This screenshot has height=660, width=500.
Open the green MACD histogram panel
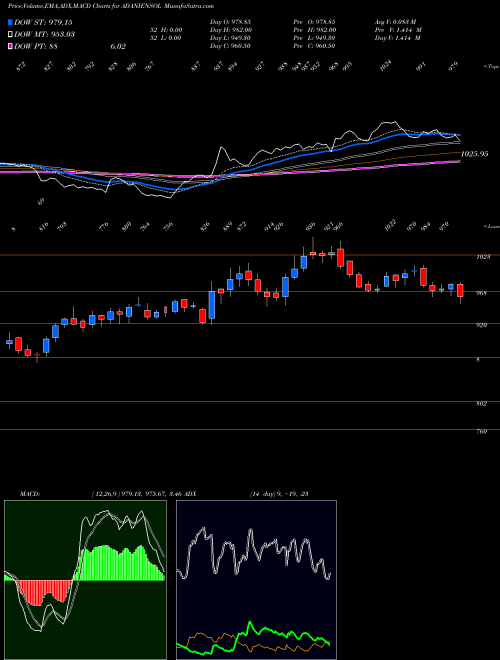coord(85,580)
